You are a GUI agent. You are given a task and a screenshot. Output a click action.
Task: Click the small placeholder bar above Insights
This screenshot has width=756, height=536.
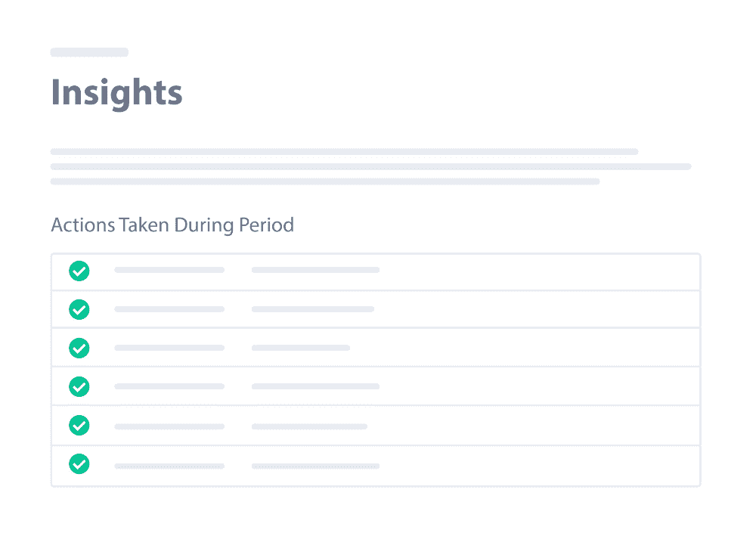(x=89, y=52)
